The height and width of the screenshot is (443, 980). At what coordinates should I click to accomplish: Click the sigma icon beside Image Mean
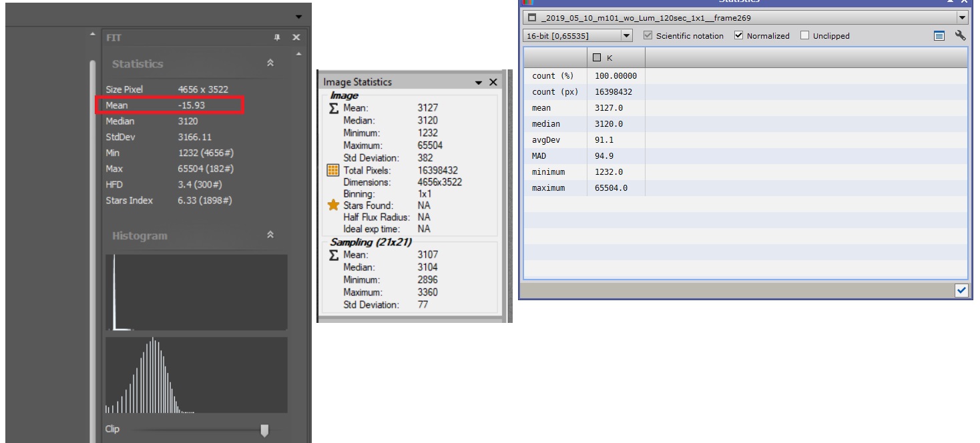coord(334,107)
